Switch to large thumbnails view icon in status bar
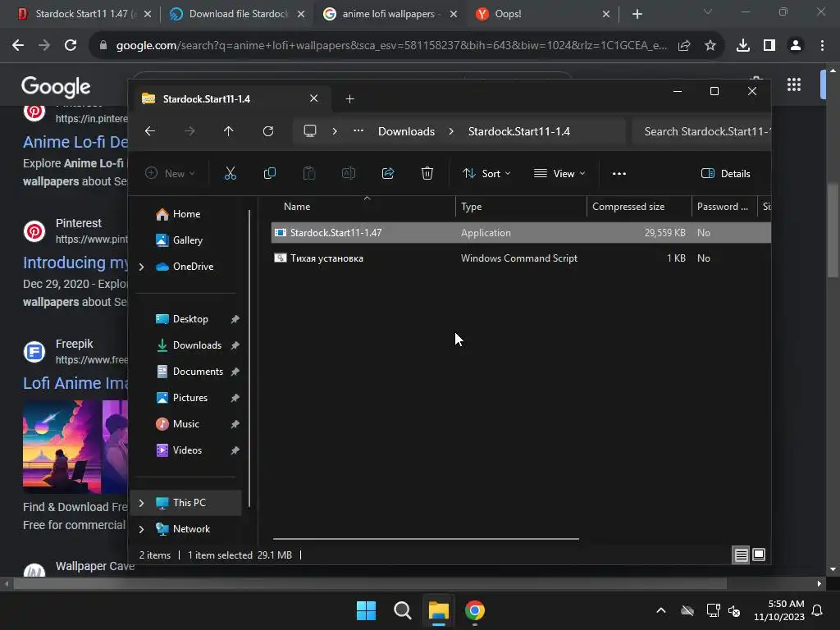The height and width of the screenshot is (630, 840). click(759, 555)
